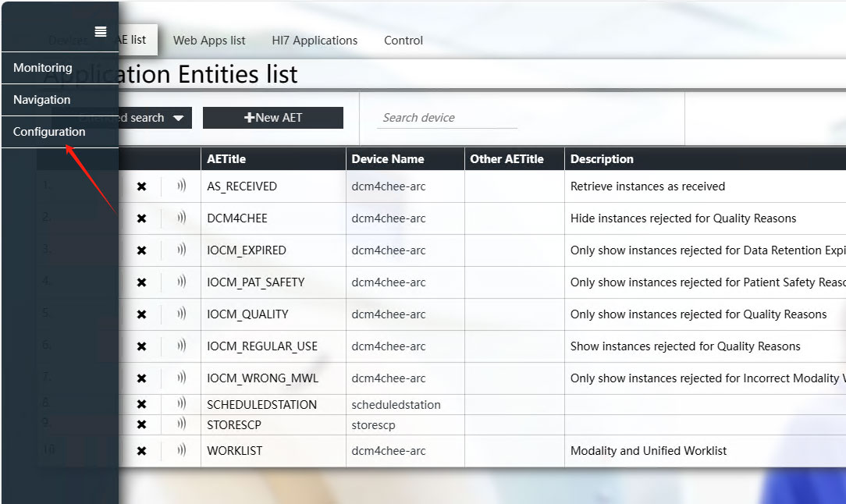Echo test the IOCM_PAT_SAFETY entity

181,282
